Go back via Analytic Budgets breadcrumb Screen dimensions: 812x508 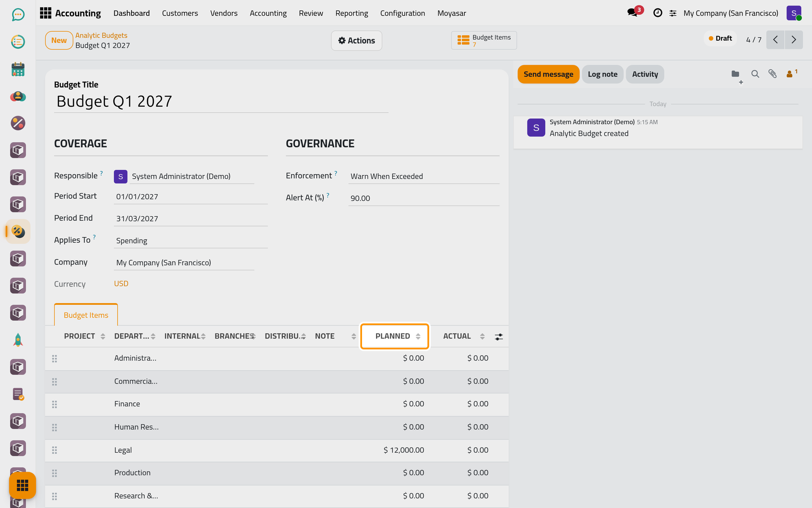coord(101,35)
